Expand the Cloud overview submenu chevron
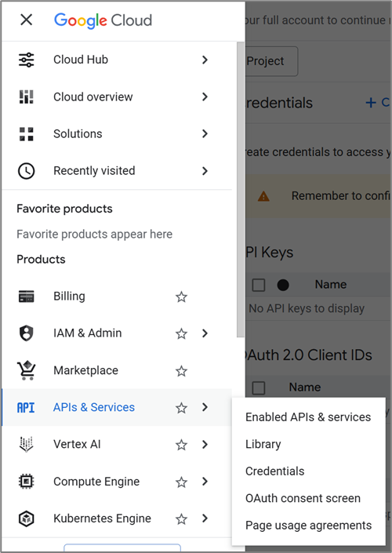This screenshot has width=392, height=553. click(x=205, y=96)
